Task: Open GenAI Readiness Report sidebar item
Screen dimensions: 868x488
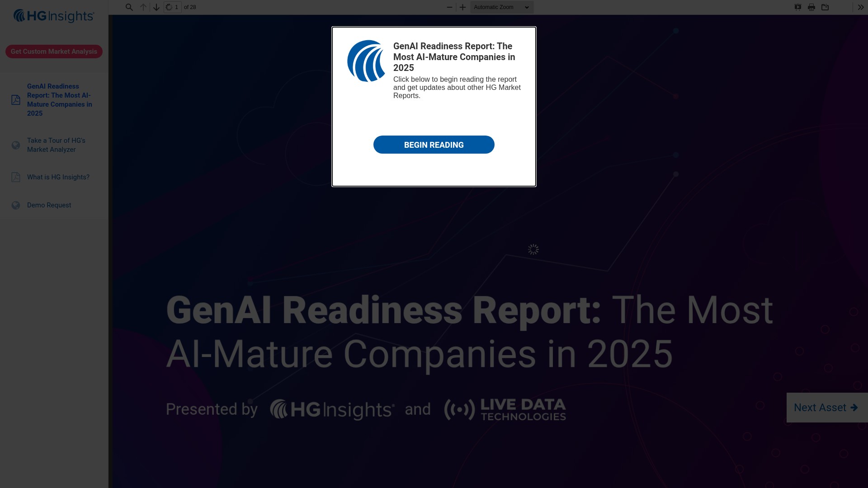Action: point(54,100)
